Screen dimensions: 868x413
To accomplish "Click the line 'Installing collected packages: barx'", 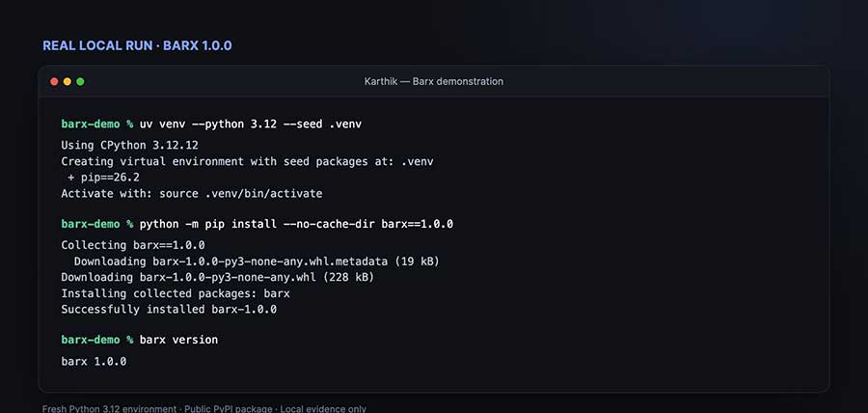I will (x=176, y=293).
